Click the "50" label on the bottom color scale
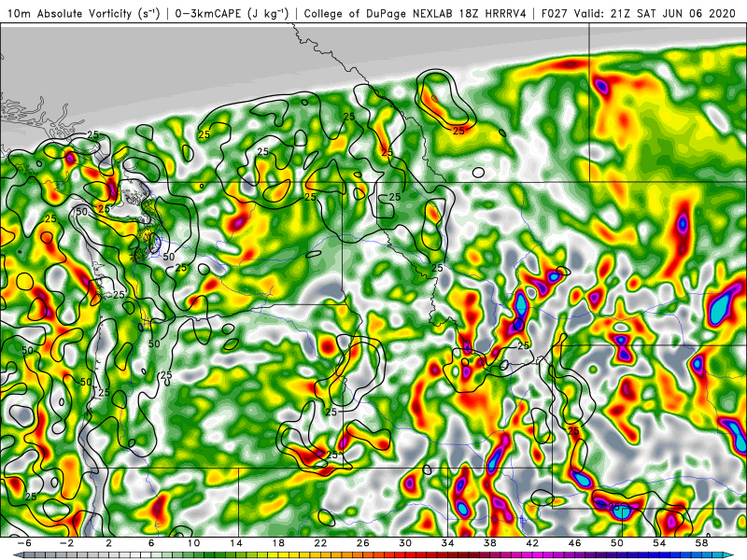 [x=617, y=543]
